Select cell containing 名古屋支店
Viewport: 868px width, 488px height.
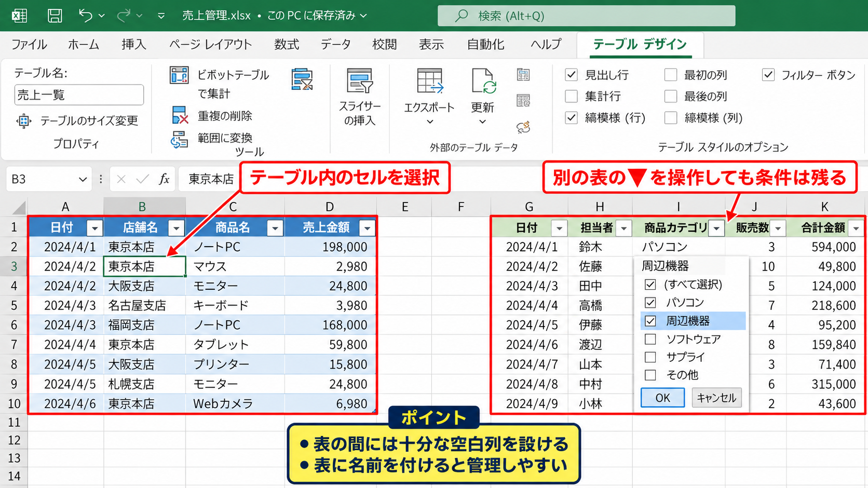pyautogui.click(x=144, y=305)
